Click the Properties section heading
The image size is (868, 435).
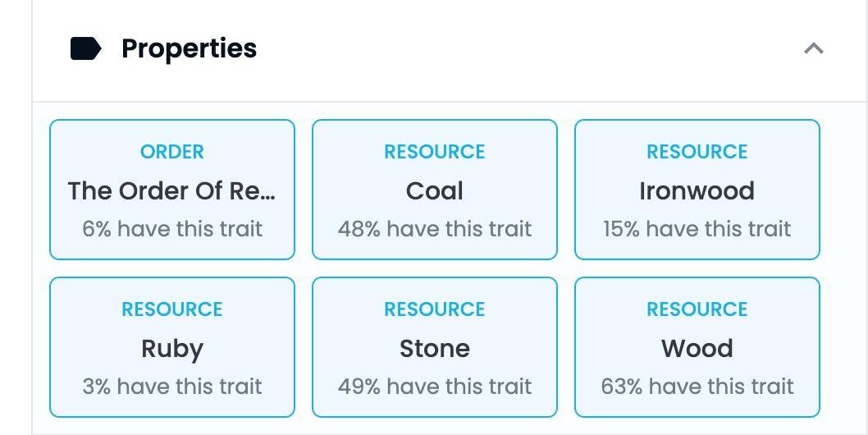coord(189,48)
